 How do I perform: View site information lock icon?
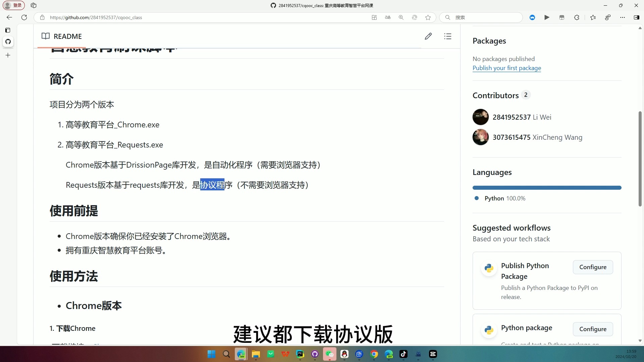coord(42,17)
